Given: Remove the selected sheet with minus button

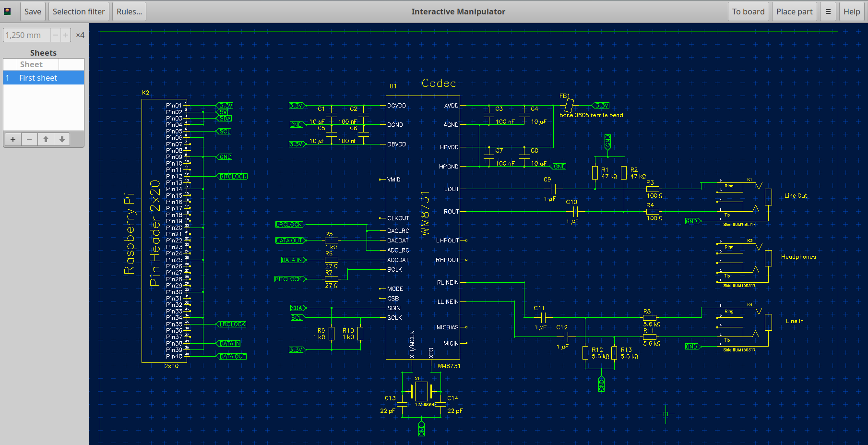Looking at the screenshot, I should [x=29, y=139].
